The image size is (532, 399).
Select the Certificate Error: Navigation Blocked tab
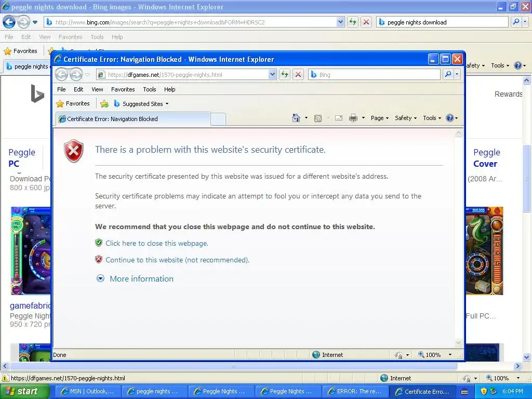pyautogui.click(x=132, y=119)
